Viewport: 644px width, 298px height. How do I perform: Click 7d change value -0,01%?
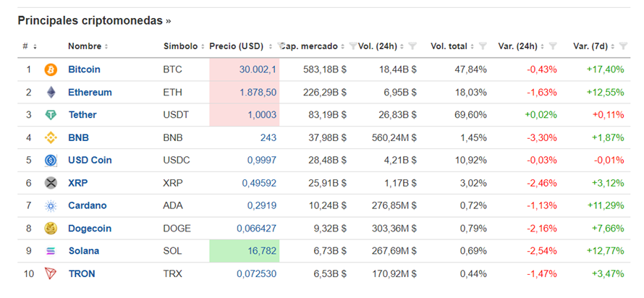pos(609,160)
